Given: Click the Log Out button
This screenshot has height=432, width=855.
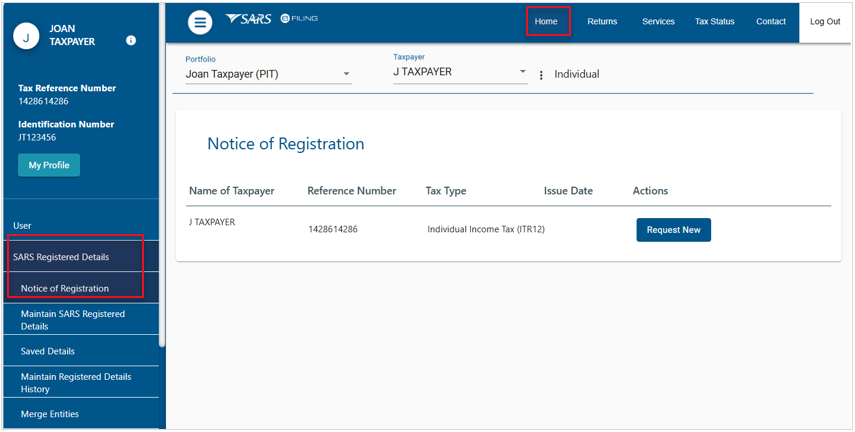Looking at the screenshot, I should click(x=825, y=22).
